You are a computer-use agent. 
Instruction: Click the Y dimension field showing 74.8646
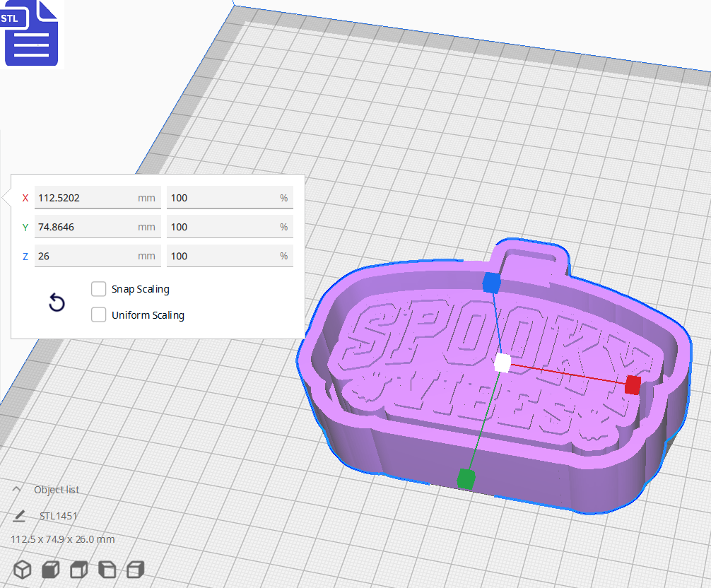click(97, 226)
